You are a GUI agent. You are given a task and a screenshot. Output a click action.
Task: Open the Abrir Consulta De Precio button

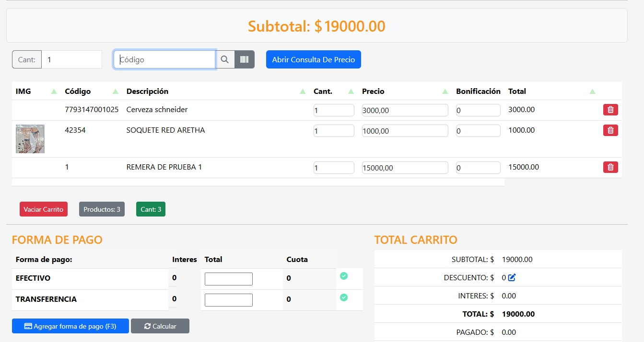[313, 59]
